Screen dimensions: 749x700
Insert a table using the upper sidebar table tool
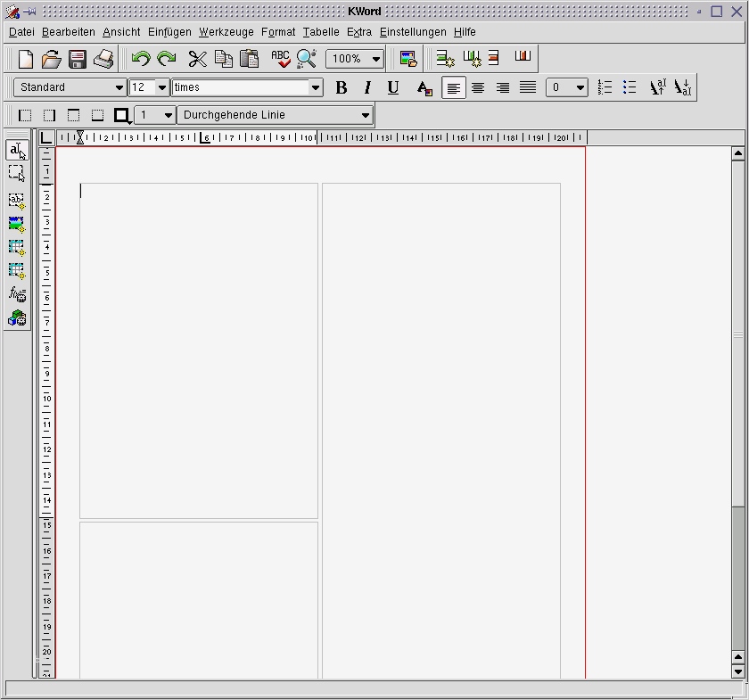coord(17,248)
